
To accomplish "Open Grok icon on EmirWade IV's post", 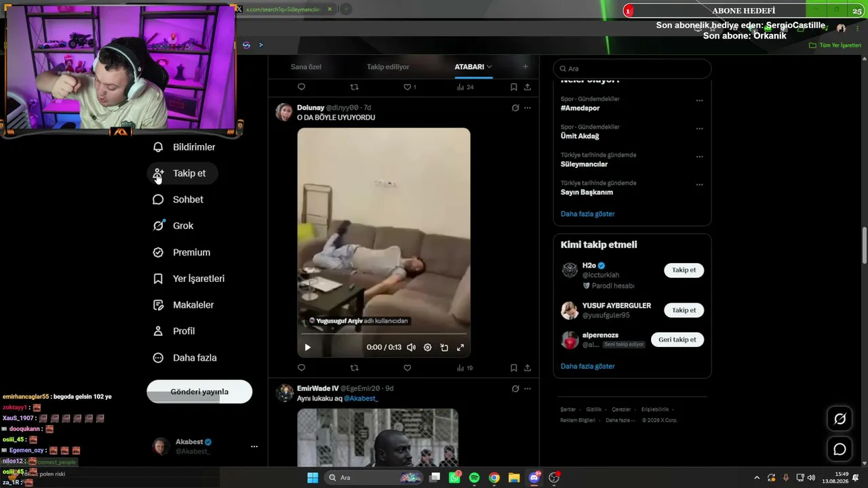I will click(x=515, y=388).
